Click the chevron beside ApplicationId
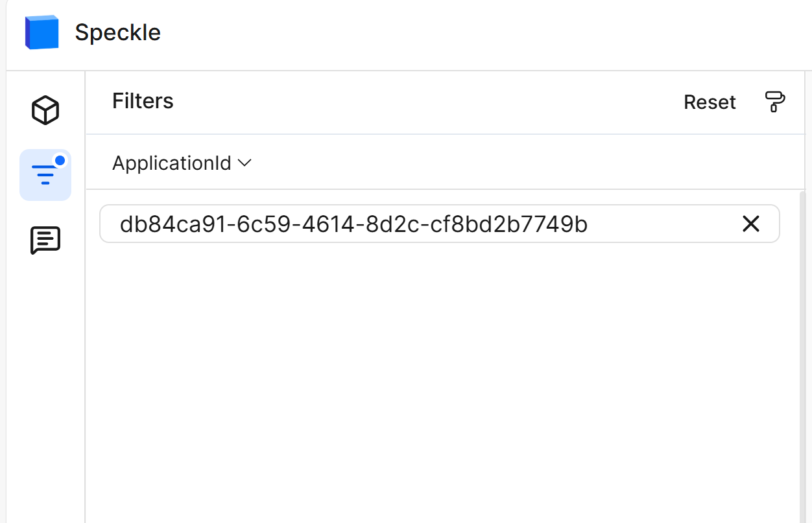This screenshot has width=812, height=523. pyautogui.click(x=245, y=163)
